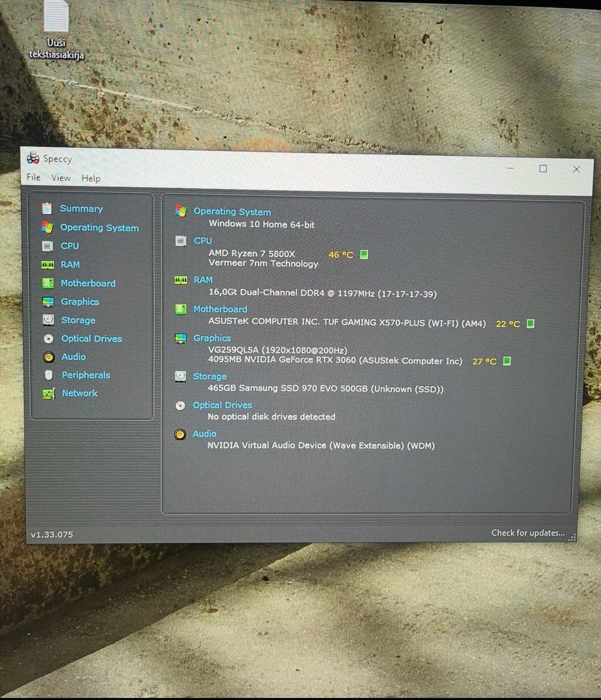The image size is (601, 700).
Task: Click the Audio heading link in summary
Action: 204,434
